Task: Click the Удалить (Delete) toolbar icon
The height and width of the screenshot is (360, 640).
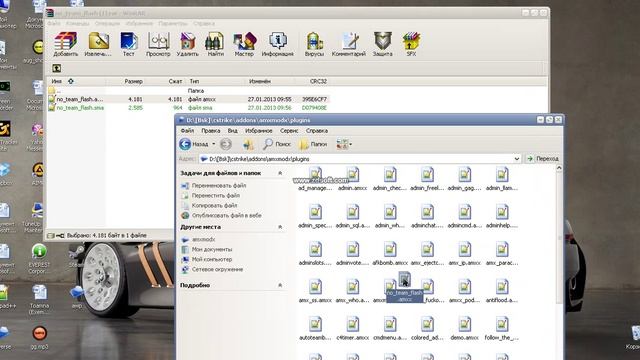Action: [187, 44]
